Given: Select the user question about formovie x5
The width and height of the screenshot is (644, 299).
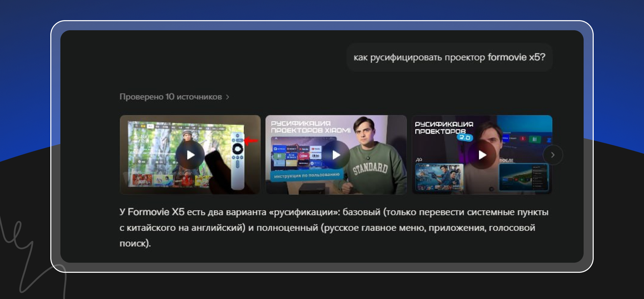Looking at the screenshot, I should (449, 57).
